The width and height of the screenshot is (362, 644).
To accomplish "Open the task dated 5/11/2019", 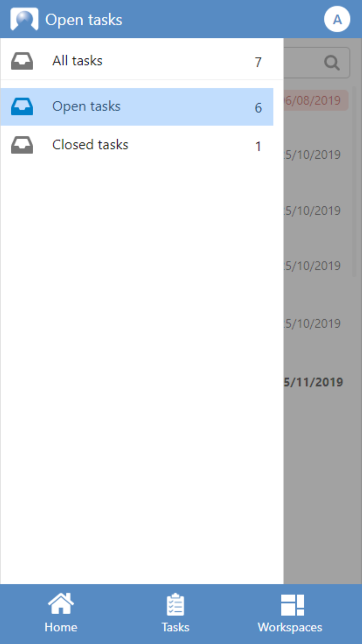I will pos(313,382).
